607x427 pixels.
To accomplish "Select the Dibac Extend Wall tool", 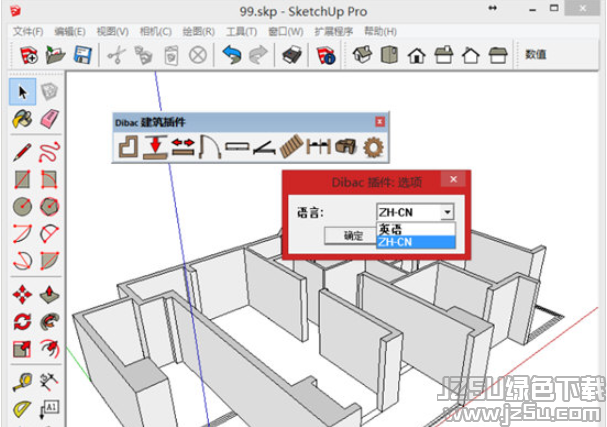I will 183,147.
